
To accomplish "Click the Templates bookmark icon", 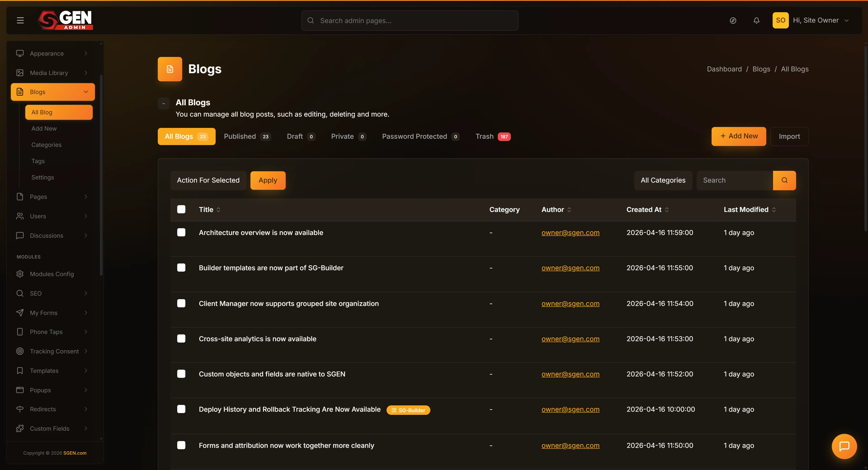I will pos(20,371).
